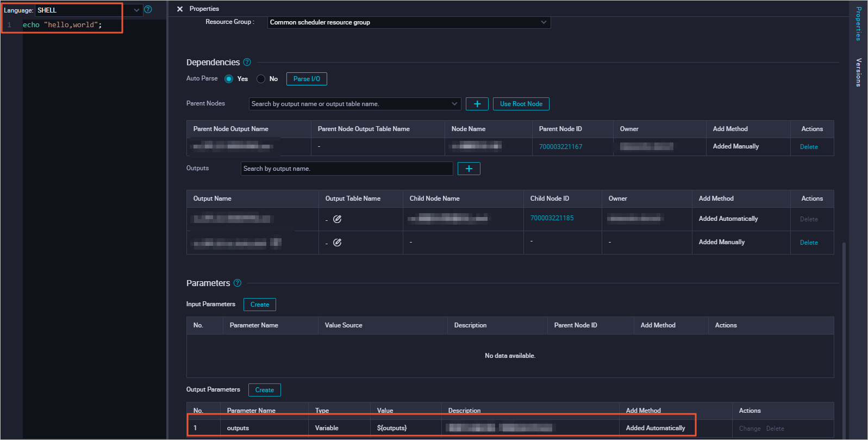
Task: Open the Language SHELL dropdown
Action: pyautogui.click(x=89, y=10)
